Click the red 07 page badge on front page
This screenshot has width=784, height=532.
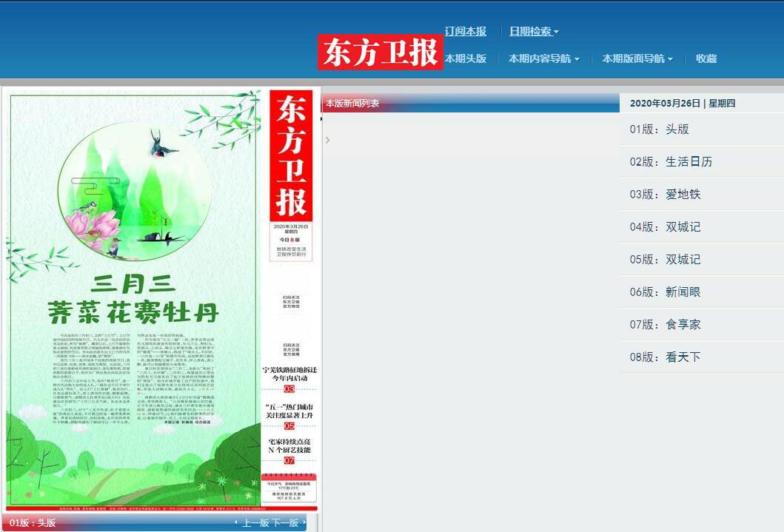pyautogui.click(x=289, y=460)
